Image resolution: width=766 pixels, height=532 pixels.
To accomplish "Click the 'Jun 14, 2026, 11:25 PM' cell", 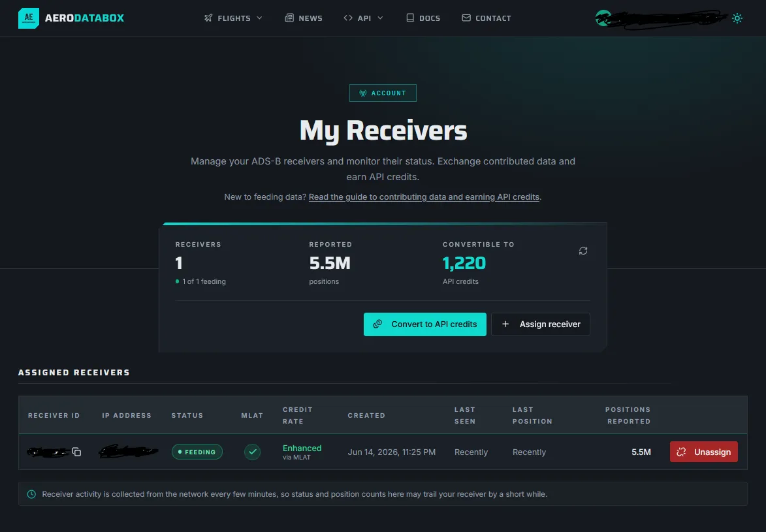I will tap(392, 452).
